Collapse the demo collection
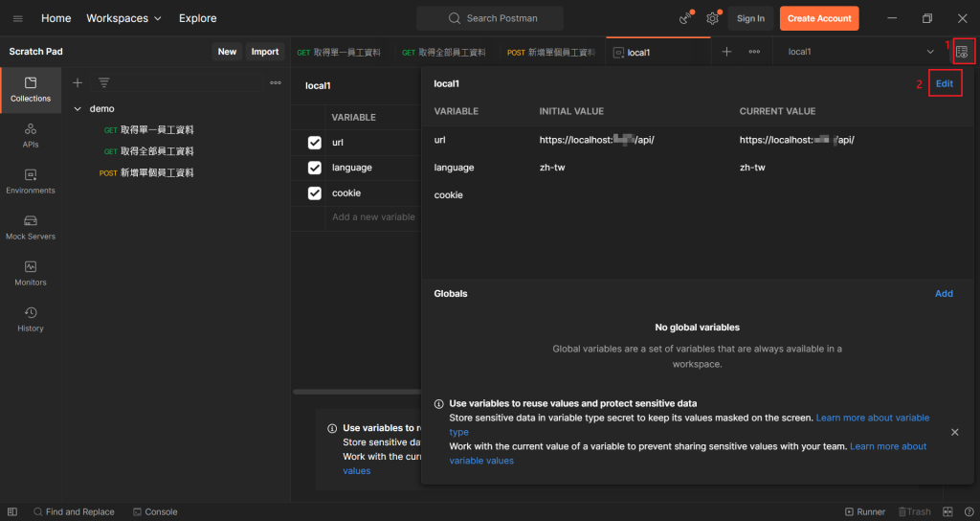This screenshot has height=521, width=980. [78, 109]
